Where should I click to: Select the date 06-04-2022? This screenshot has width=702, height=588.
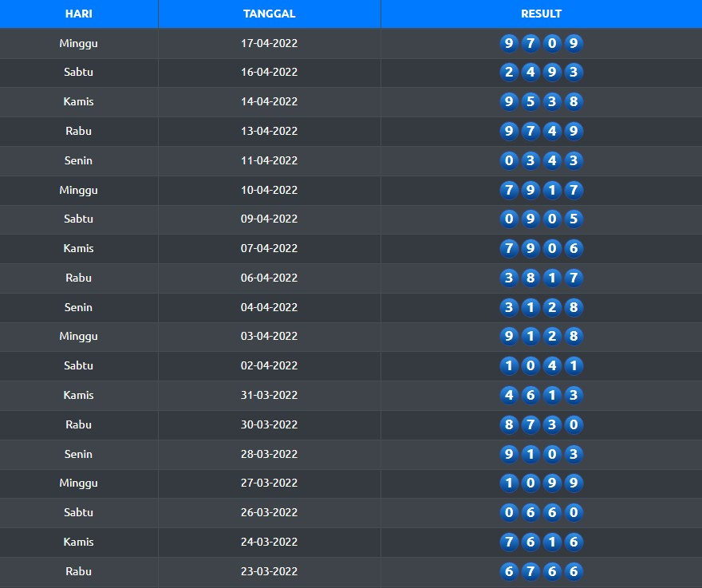269,278
